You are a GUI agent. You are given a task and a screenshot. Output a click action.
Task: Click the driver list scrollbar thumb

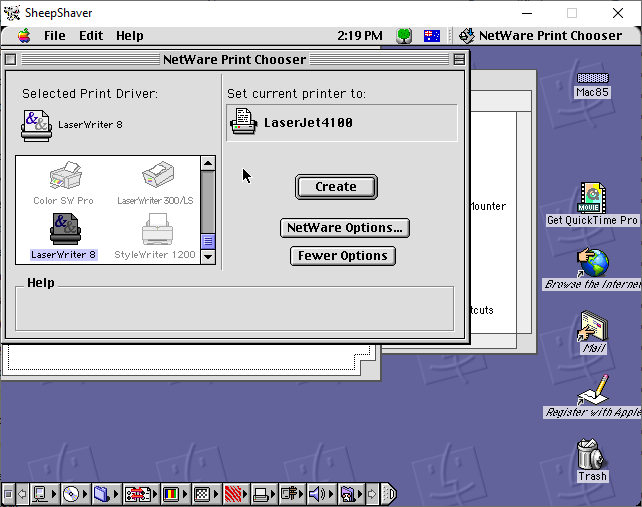click(208, 241)
